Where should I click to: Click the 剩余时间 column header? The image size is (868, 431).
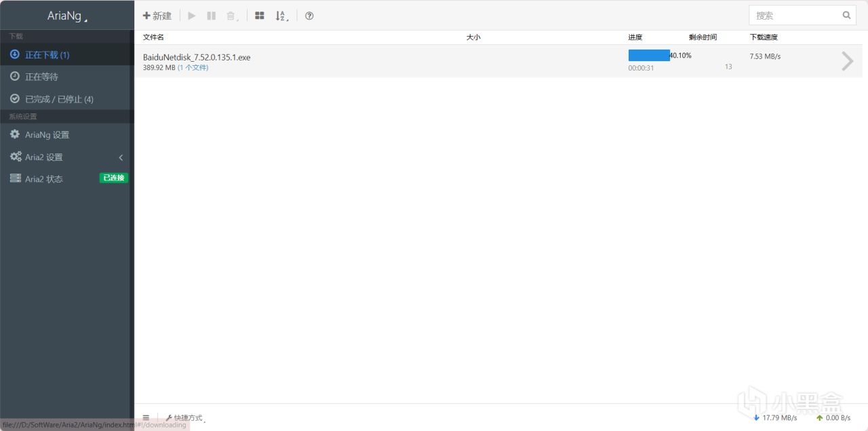tap(703, 37)
